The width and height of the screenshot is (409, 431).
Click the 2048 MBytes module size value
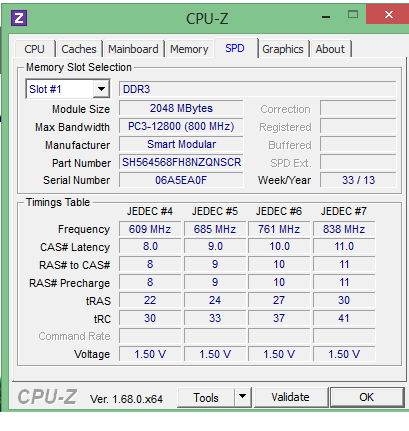[181, 108]
